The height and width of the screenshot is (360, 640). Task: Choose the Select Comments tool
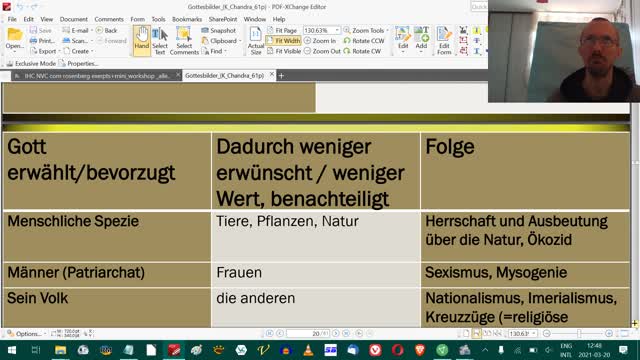tap(184, 40)
